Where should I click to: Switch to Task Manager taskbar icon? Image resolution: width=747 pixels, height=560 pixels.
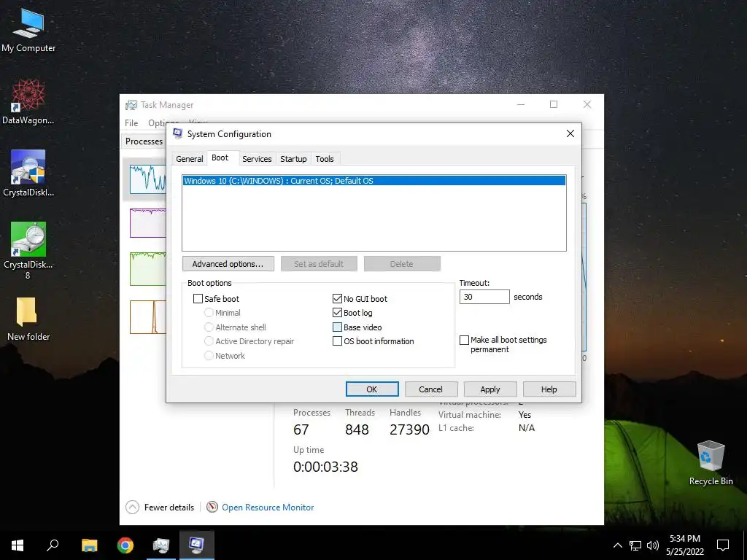click(x=161, y=545)
